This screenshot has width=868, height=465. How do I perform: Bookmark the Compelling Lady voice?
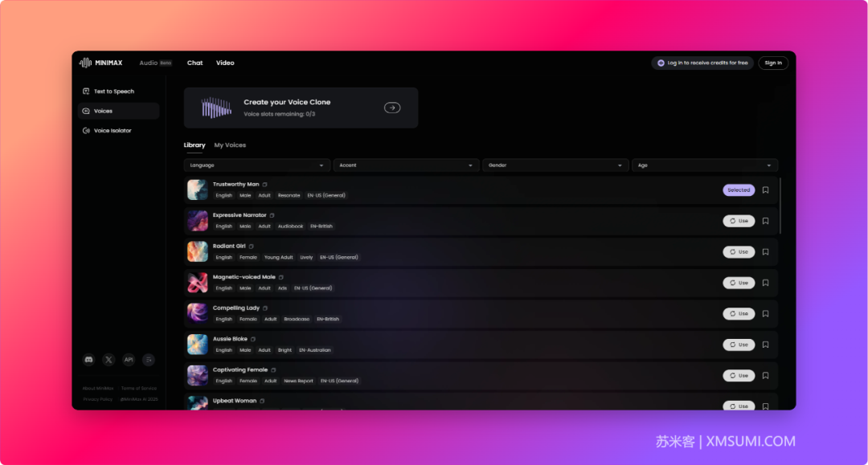click(766, 314)
